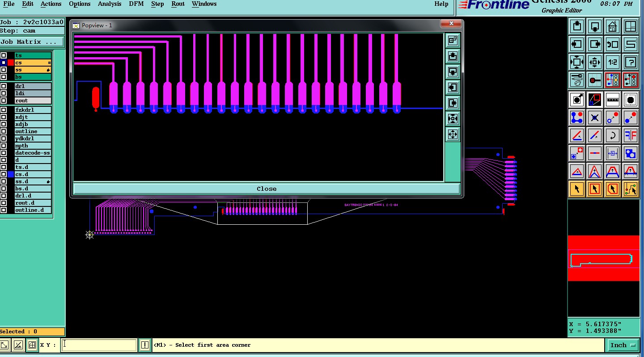Click the red color swatch beside cs layer

11,63
